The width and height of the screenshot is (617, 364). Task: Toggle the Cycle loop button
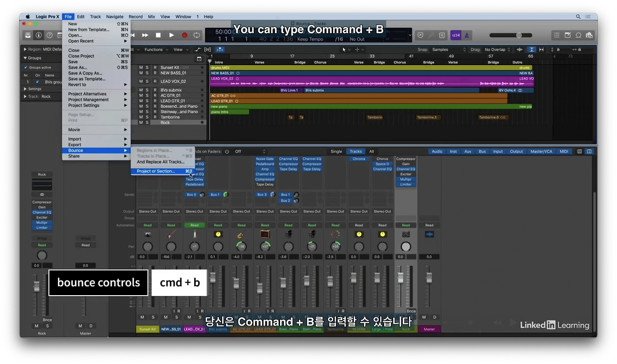click(197, 35)
